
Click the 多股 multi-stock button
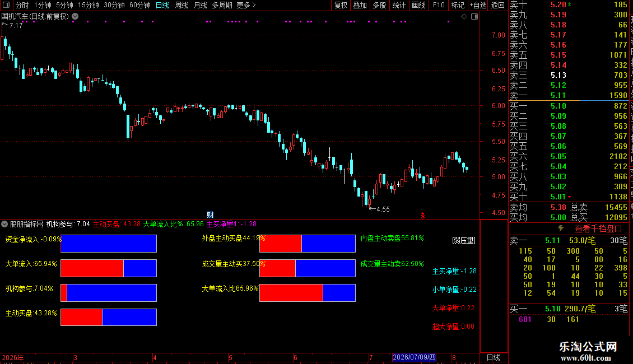[x=379, y=5]
